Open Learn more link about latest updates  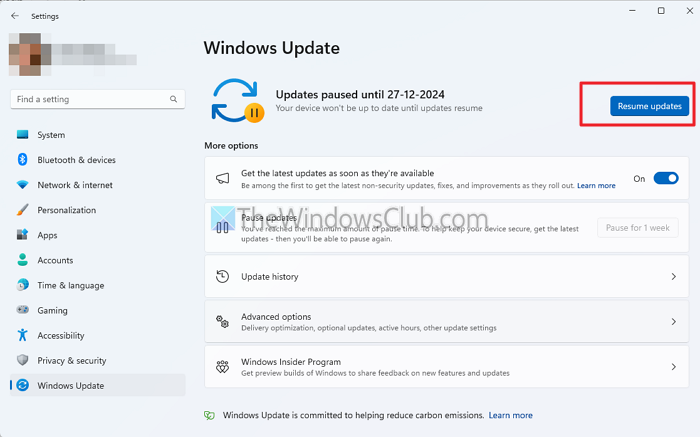tap(596, 185)
